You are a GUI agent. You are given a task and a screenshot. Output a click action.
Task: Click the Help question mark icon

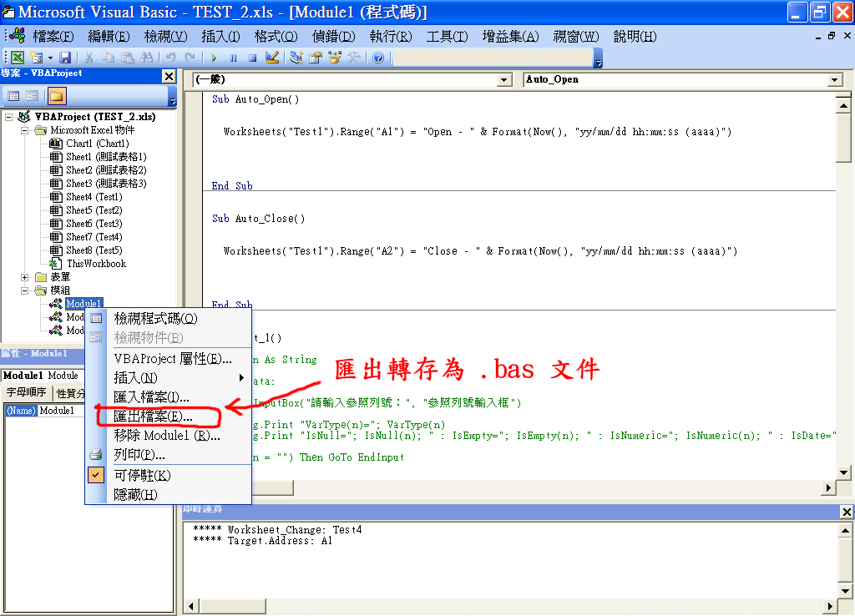pyautogui.click(x=378, y=58)
